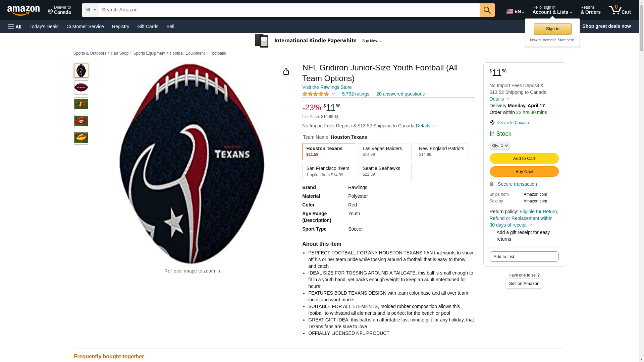Image resolution: width=644 pixels, height=362 pixels.
Task: Go to Gift Cards menu item
Action: tap(148, 26)
